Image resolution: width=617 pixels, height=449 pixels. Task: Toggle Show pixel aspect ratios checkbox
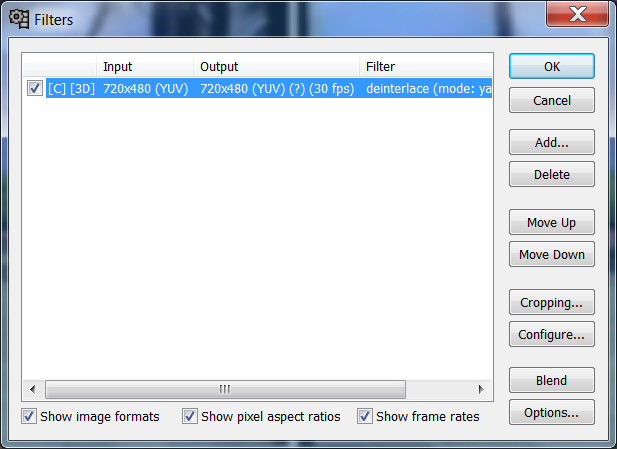pyautogui.click(x=190, y=416)
